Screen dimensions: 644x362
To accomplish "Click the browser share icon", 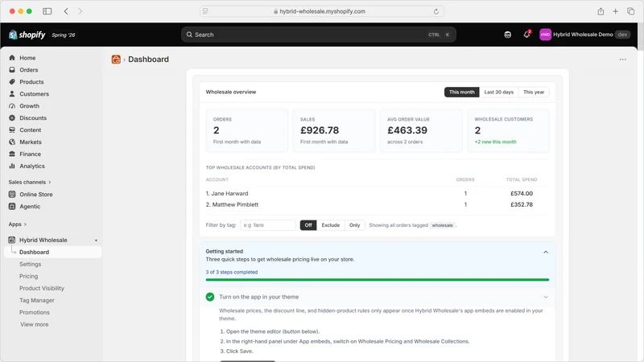I will coord(601,11).
